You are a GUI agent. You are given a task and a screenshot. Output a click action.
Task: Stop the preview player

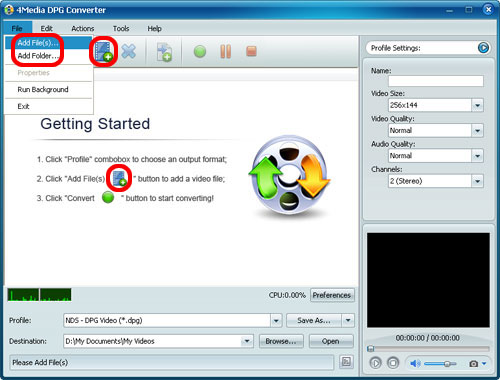pos(393,363)
